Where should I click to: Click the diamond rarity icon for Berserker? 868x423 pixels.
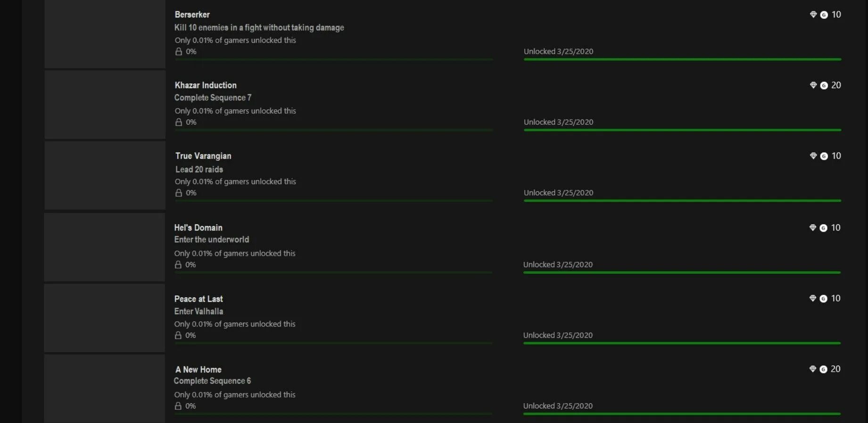pos(813,15)
